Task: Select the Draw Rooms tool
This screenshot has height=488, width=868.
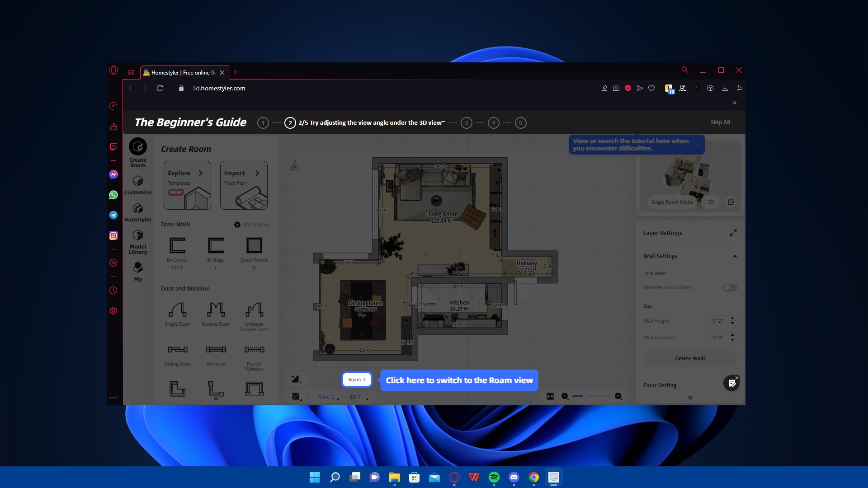Action: [254, 245]
